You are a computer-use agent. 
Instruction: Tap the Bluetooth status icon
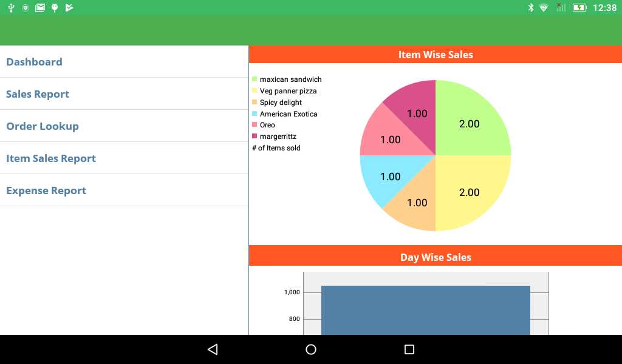[x=530, y=8]
